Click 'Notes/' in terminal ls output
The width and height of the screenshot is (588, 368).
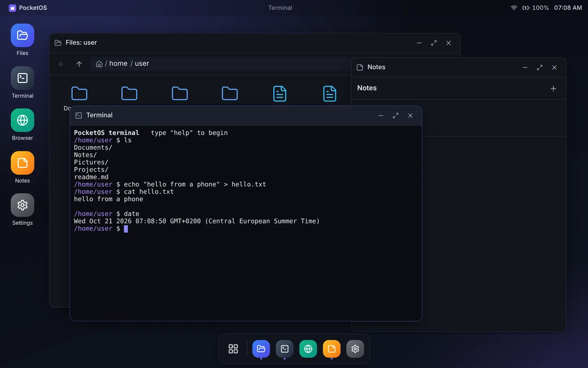[x=85, y=155]
